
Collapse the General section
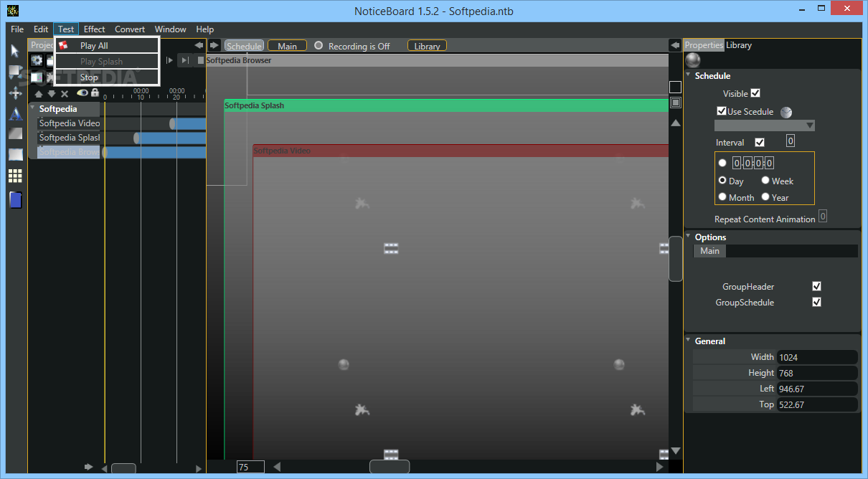coord(689,341)
